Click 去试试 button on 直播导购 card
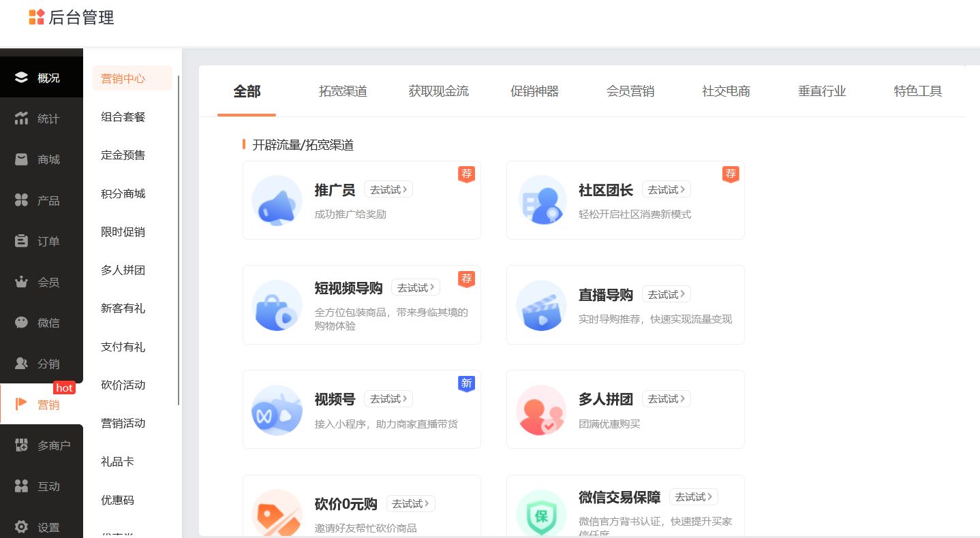This screenshot has width=980, height=538. tap(667, 294)
